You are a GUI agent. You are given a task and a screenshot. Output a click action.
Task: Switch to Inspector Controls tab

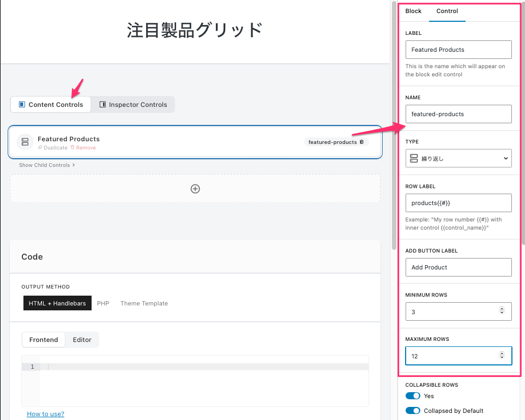132,105
